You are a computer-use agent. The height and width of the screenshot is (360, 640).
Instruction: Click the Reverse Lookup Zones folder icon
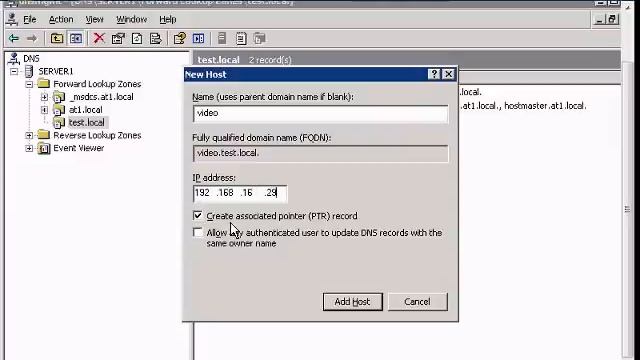[x=44, y=135]
